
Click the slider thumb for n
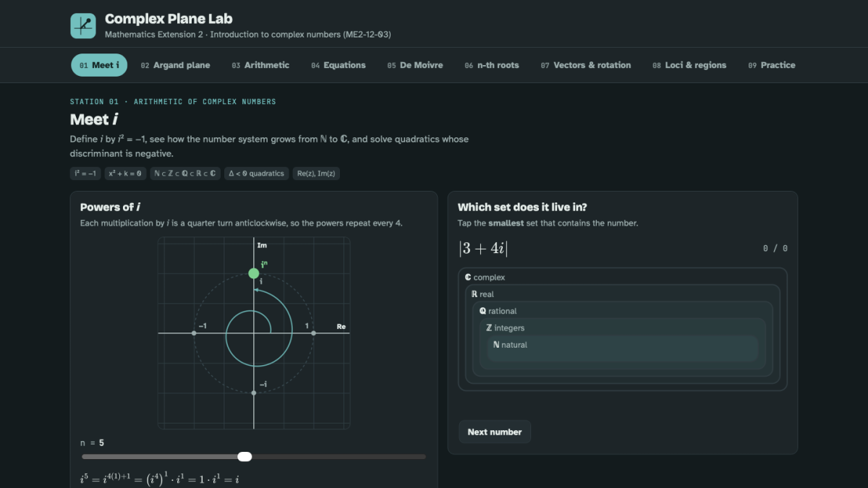click(x=244, y=456)
